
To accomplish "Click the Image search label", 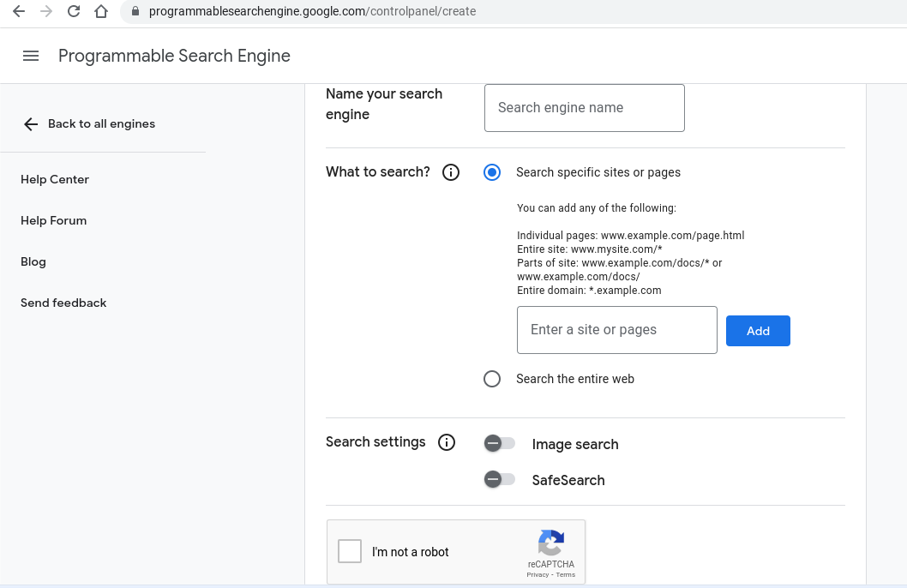I will pyautogui.click(x=575, y=444).
